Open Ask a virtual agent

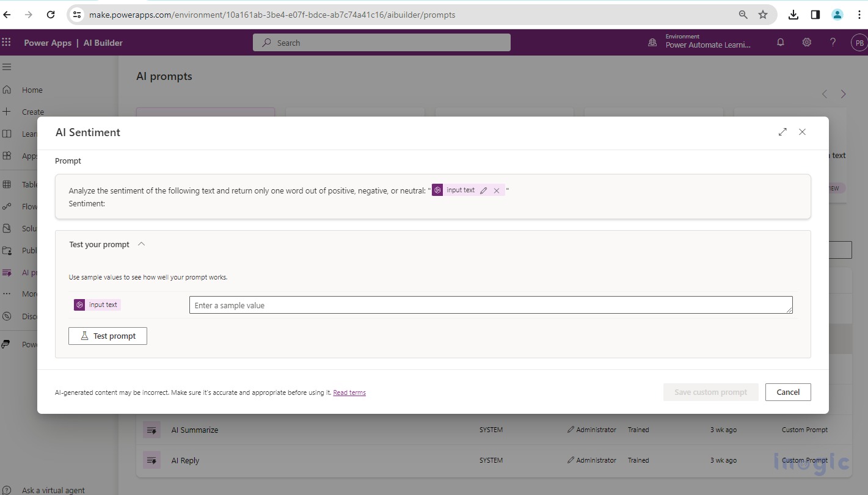click(x=53, y=490)
